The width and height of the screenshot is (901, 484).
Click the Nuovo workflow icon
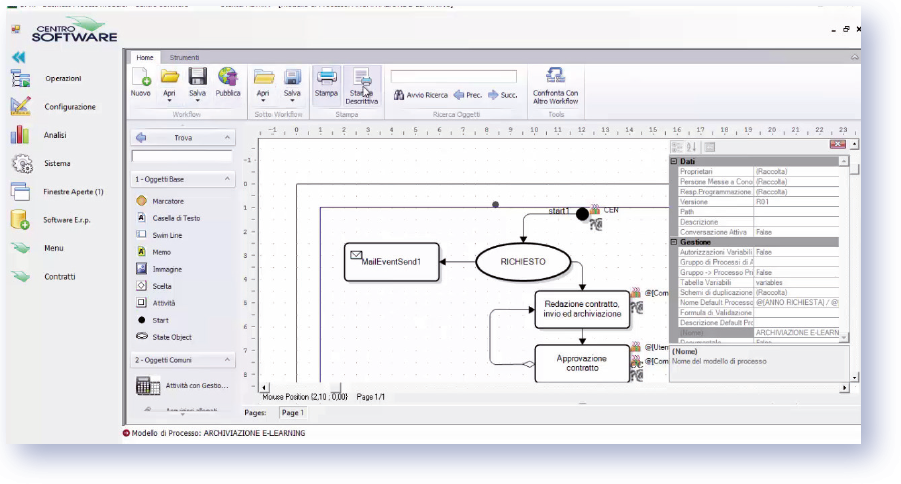[x=141, y=78]
